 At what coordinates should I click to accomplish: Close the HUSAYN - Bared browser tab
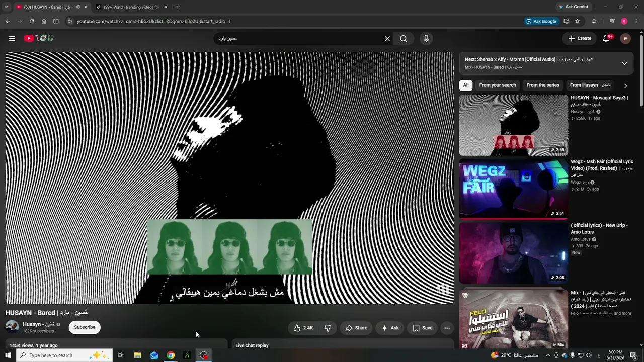click(86, 7)
